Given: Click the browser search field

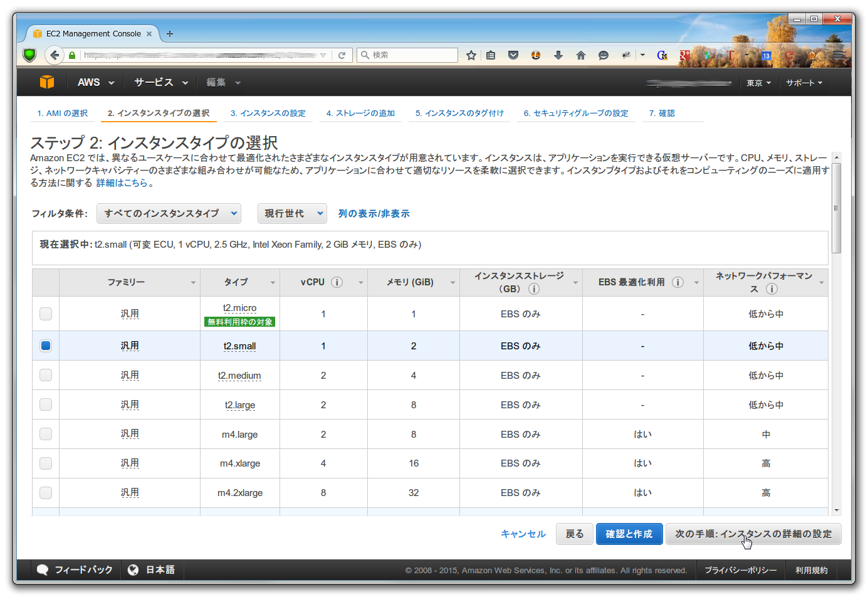Looking at the screenshot, I should point(407,55).
